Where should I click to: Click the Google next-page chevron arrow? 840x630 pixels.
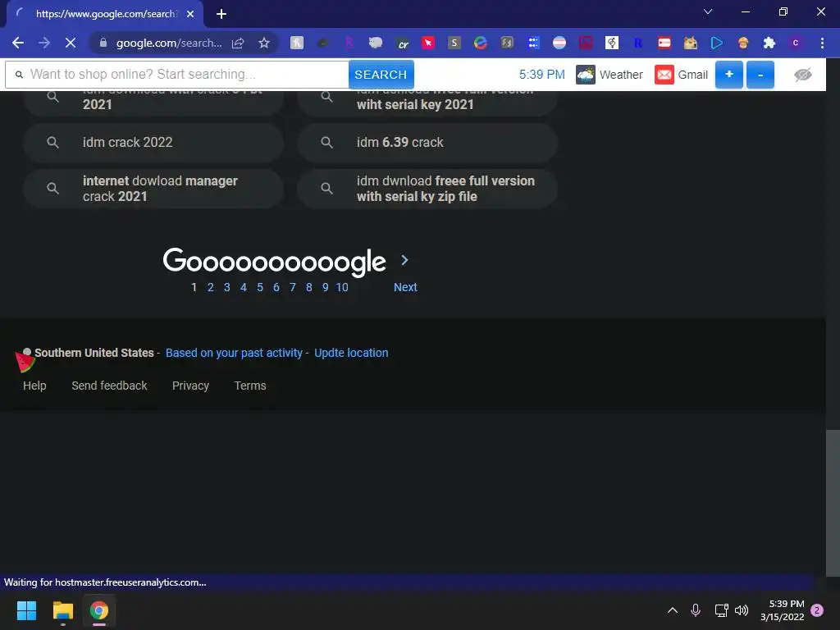point(404,260)
